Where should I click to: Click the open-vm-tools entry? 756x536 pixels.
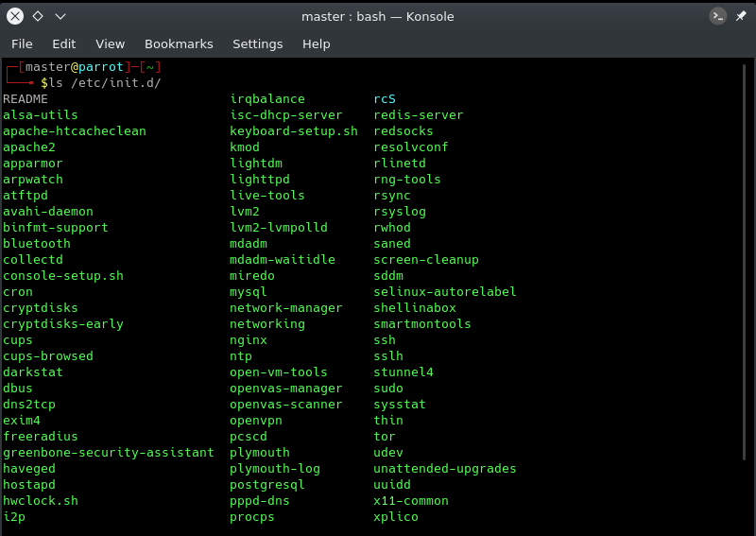(279, 372)
